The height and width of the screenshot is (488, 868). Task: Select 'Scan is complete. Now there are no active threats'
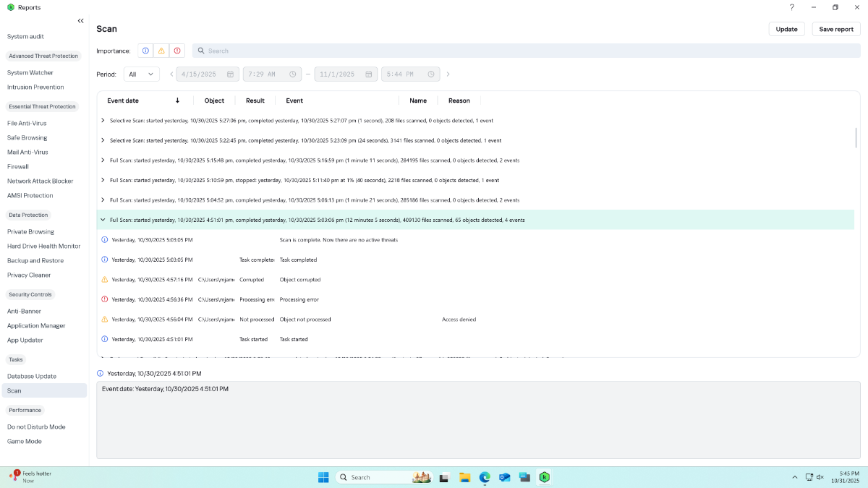[x=339, y=239]
